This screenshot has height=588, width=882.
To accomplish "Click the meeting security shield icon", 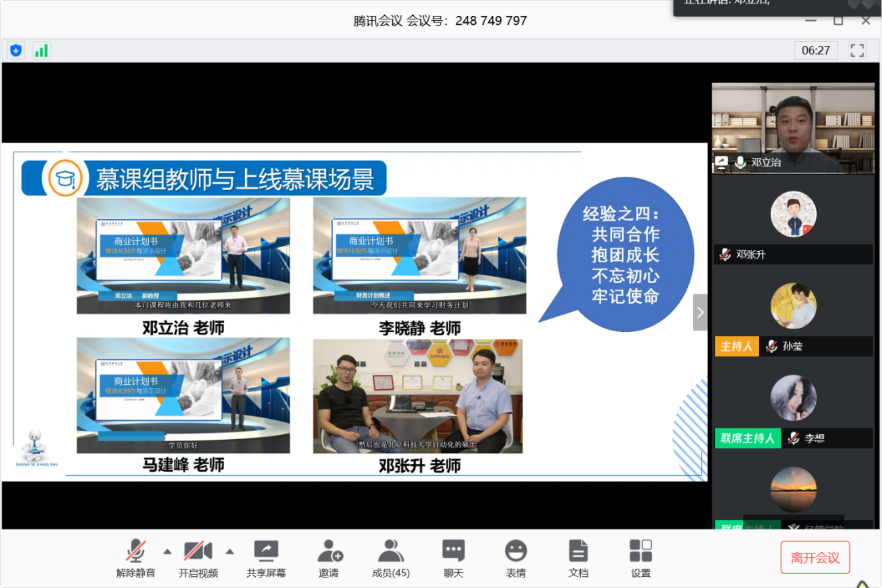I will click(15, 50).
